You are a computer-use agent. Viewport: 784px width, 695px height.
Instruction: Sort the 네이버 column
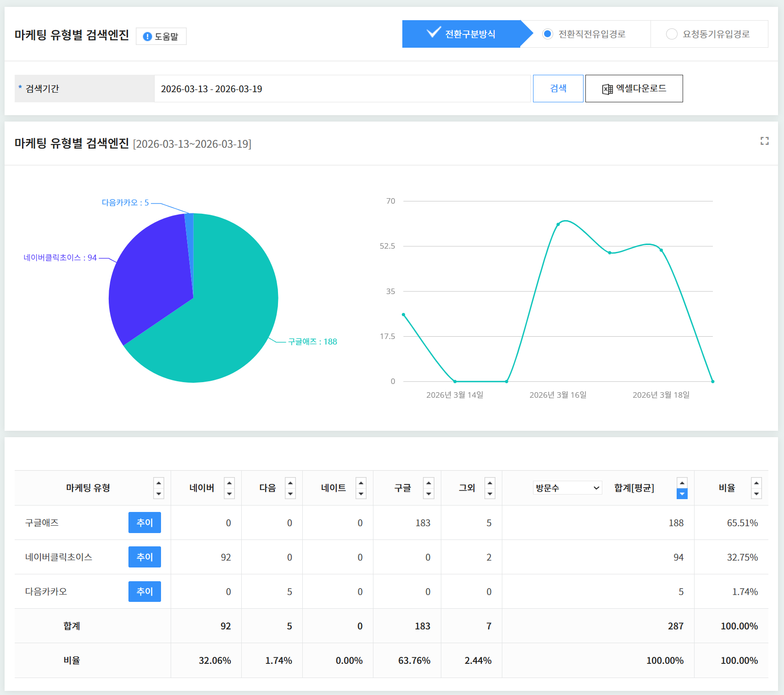[229, 488]
